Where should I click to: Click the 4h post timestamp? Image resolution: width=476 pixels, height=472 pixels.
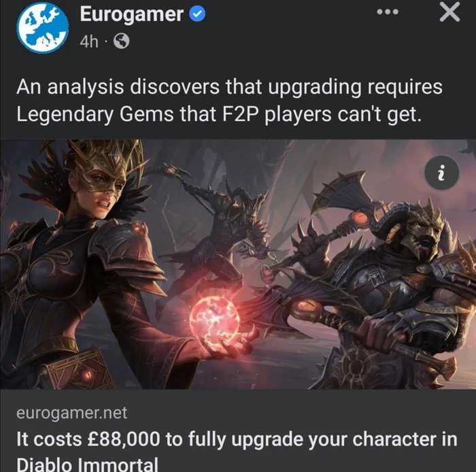coord(89,41)
